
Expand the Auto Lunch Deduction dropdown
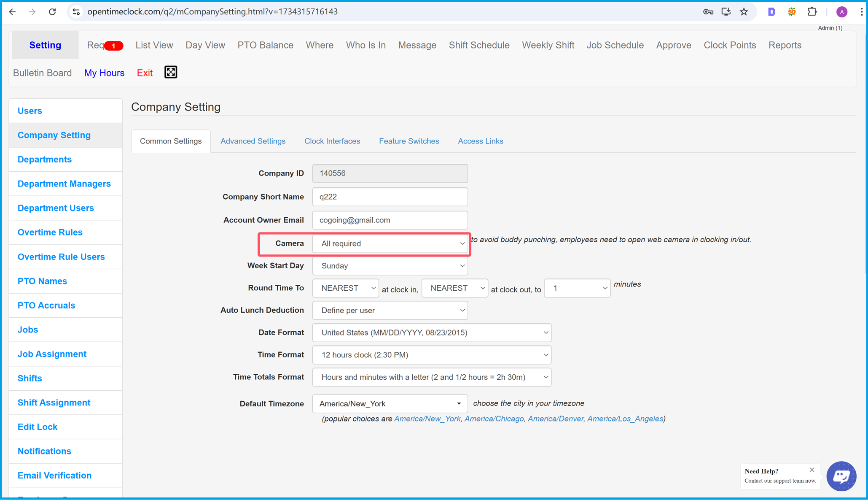tap(390, 310)
